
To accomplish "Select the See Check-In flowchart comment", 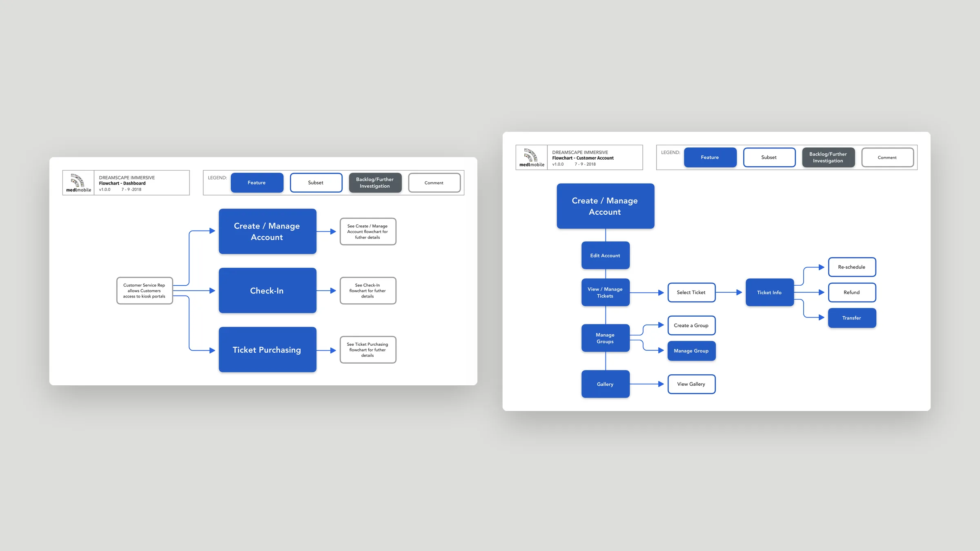I will coord(368,291).
